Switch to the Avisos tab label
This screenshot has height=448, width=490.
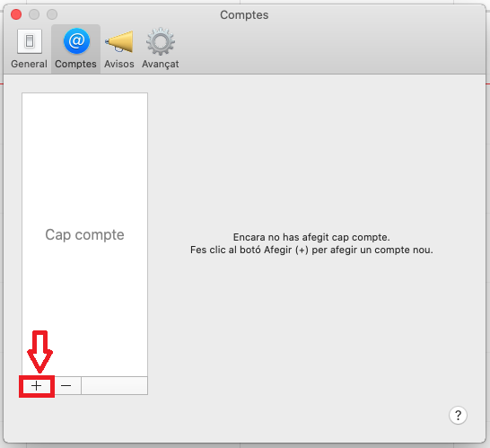pos(119,64)
